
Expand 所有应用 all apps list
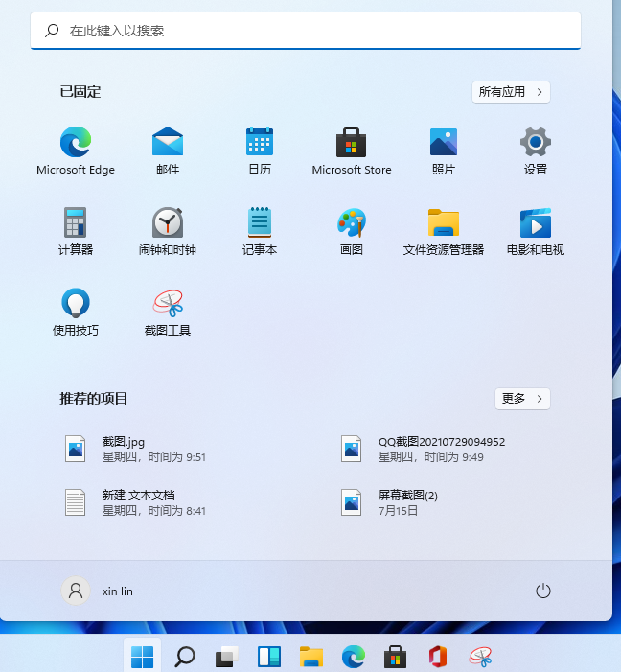click(x=511, y=92)
